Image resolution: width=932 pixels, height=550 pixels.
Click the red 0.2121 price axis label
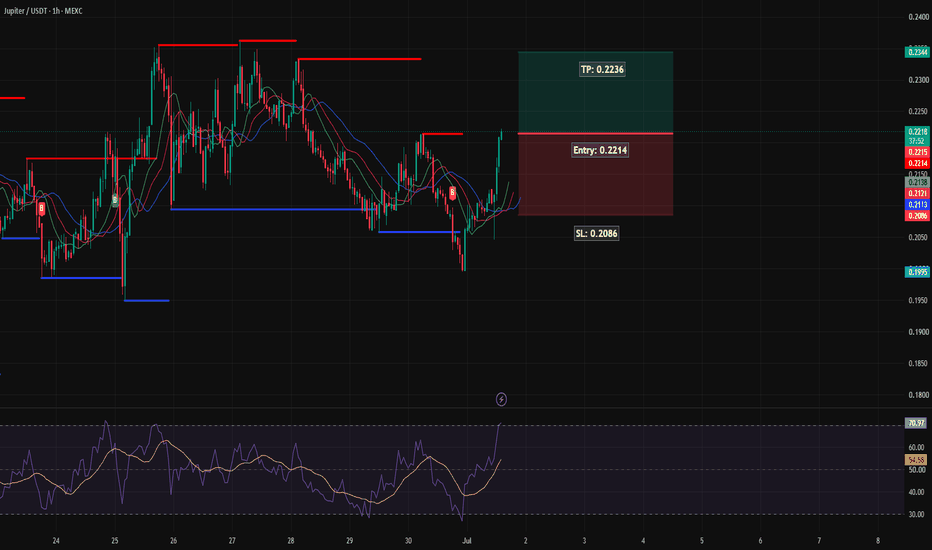pyautogui.click(x=917, y=193)
